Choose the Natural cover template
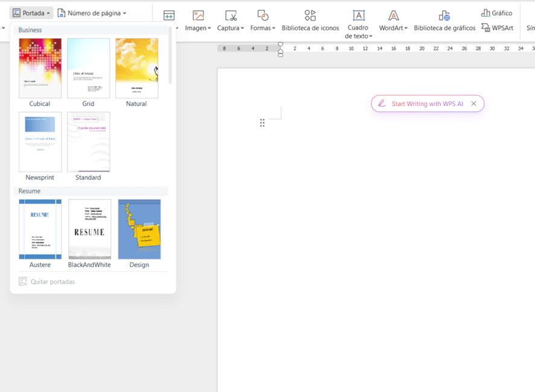Screen dimensions: 535x392 pyautogui.click(x=136, y=68)
